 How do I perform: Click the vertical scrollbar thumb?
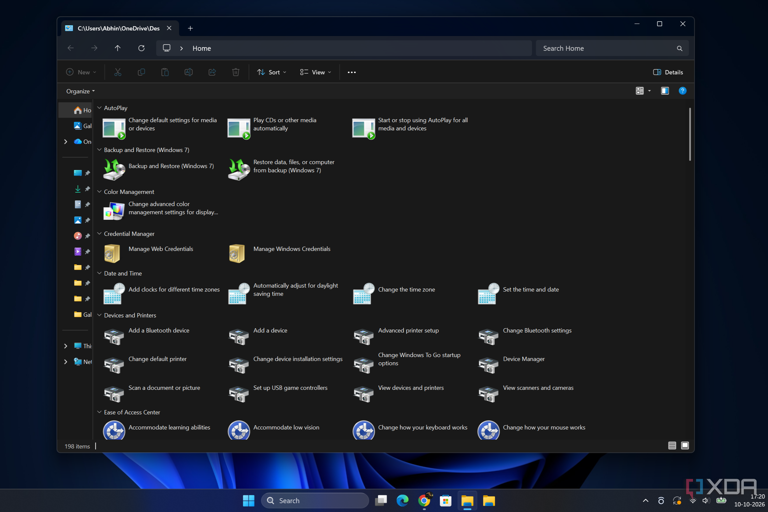tap(690, 134)
